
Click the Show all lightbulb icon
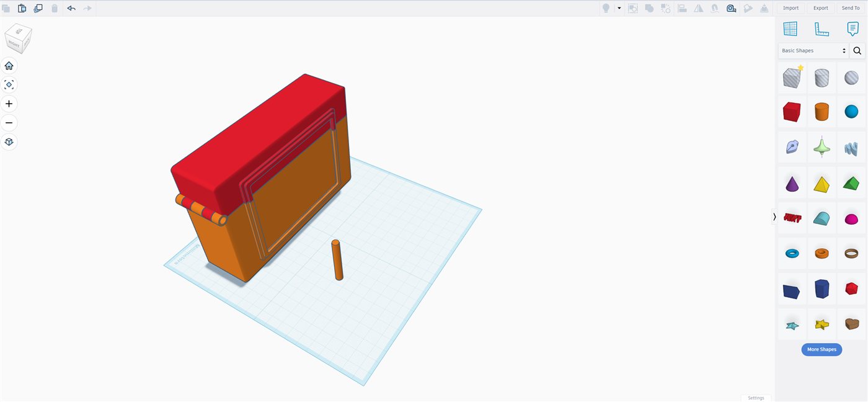pos(606,8)
